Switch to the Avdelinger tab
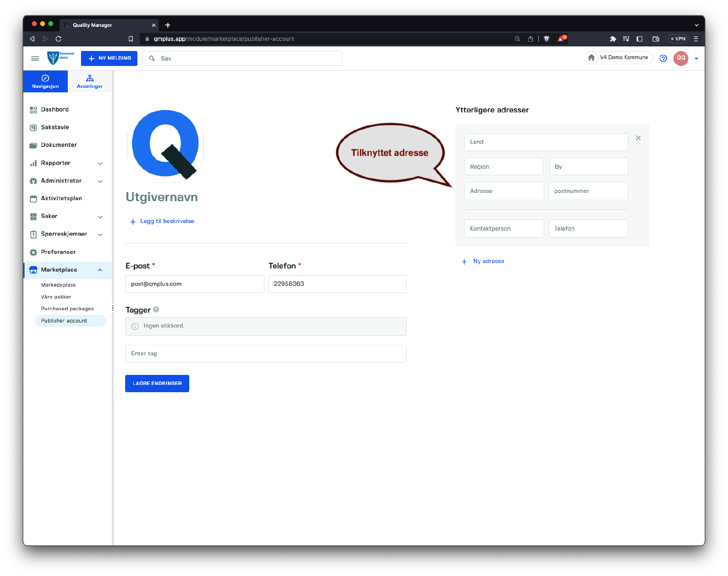The height and width of the screenshot is (576, 728). pos(90,81)
